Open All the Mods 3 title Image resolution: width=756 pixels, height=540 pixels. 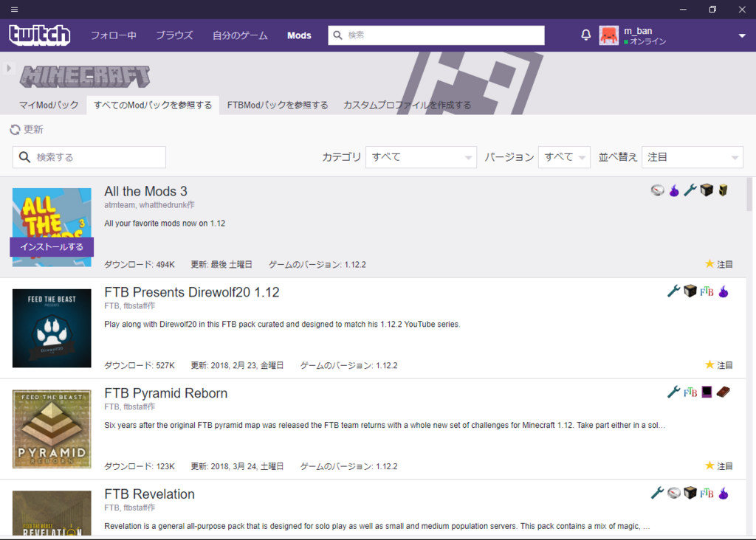pyautogui.click(x=145, y=191)
